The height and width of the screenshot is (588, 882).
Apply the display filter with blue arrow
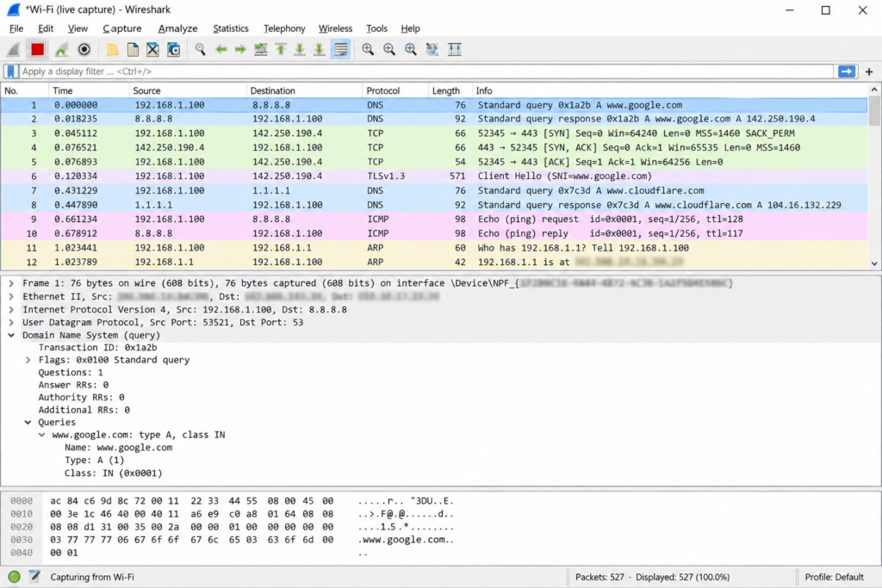847,71
